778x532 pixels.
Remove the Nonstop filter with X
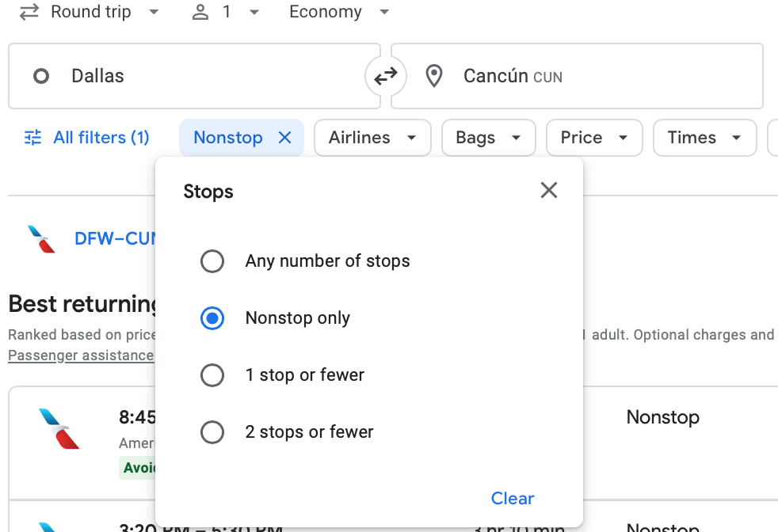(285, 138)
